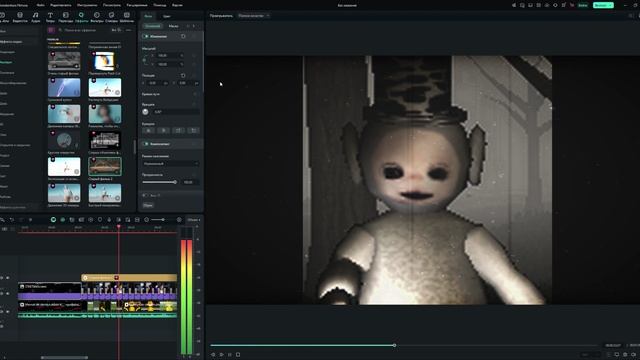The image size is (640, 360).
Task: Click the rotation angle dial in properties
Action: 146,111
